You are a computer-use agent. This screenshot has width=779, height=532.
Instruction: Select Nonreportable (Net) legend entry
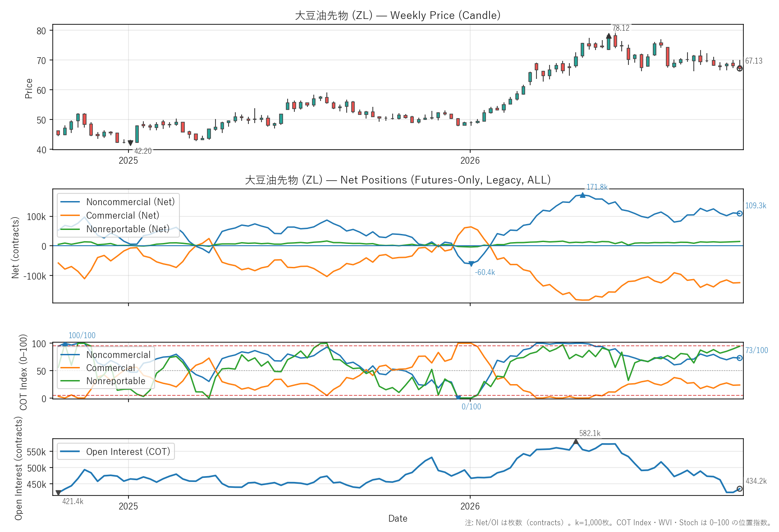(115, 229)
